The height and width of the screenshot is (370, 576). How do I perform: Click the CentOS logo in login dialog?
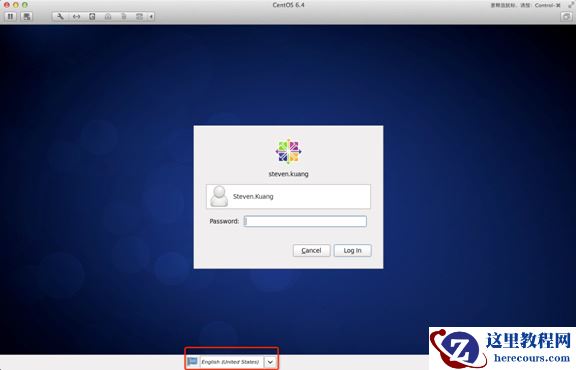point(288,151)
